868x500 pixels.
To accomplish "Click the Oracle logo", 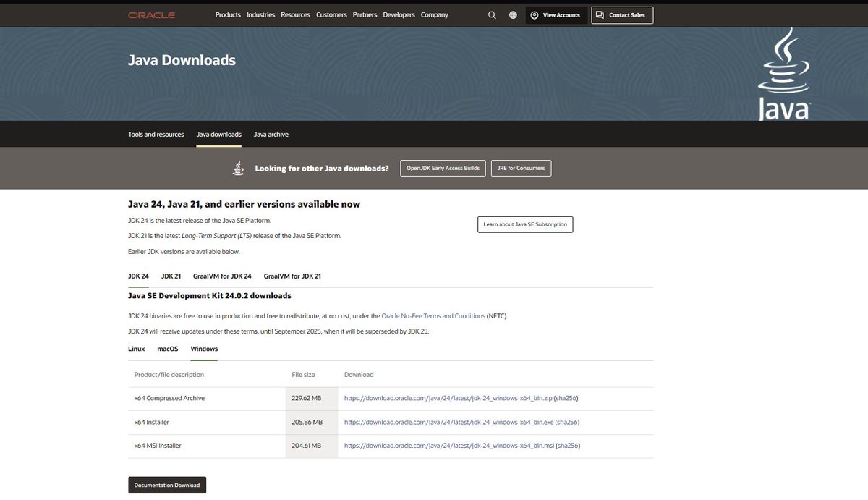I will click(x=151, y=15).
